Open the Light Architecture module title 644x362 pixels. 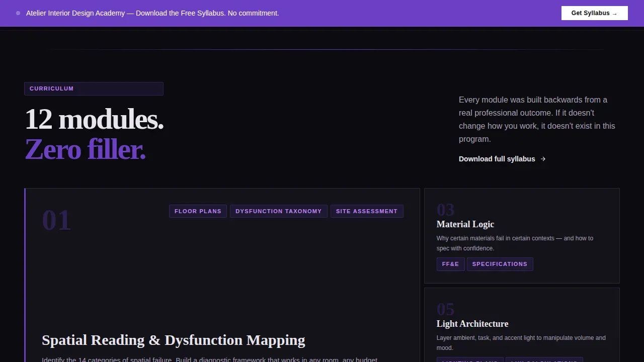[472, 324]
